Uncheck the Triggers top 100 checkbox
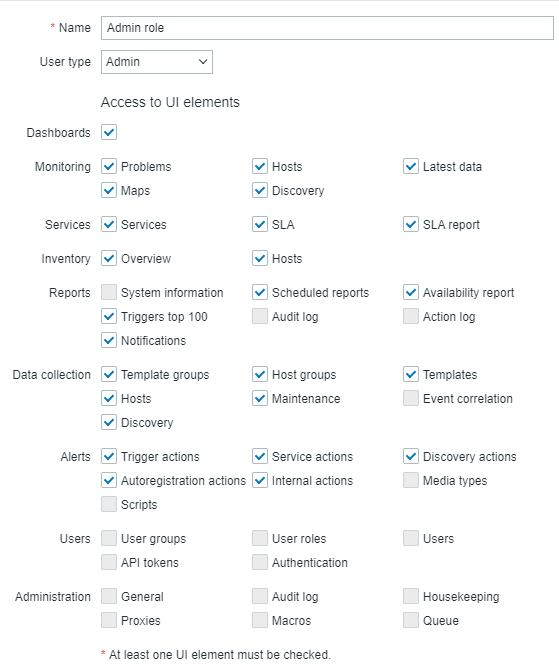This screenshot has height=672, width=559. (x=109, y=316)
